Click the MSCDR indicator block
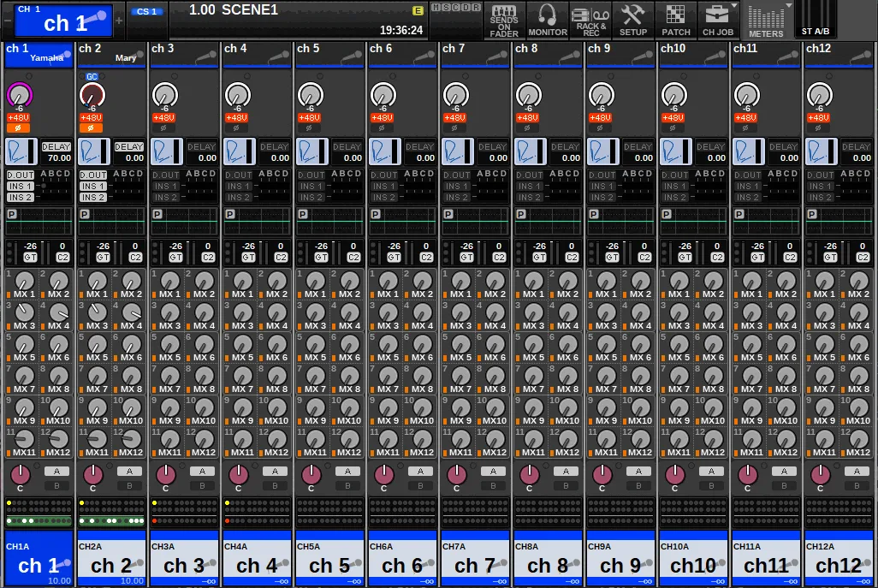The height and width of the screenshot is (588, 878). pos(456,8)
